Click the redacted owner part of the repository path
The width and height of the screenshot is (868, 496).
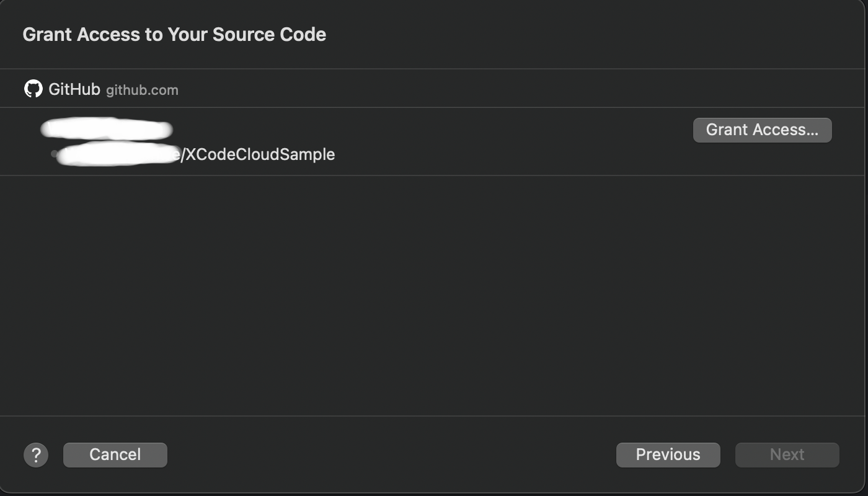[x=118, y=155]
